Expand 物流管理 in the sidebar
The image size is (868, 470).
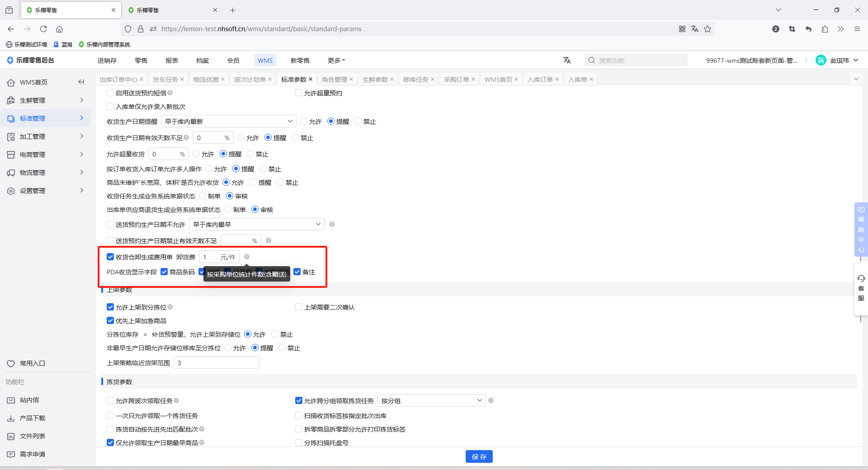click(x=45, y=172)
